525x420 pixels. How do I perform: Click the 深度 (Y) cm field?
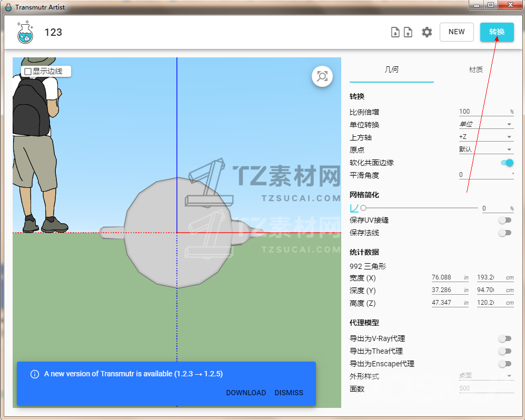(x=495, y=290)
